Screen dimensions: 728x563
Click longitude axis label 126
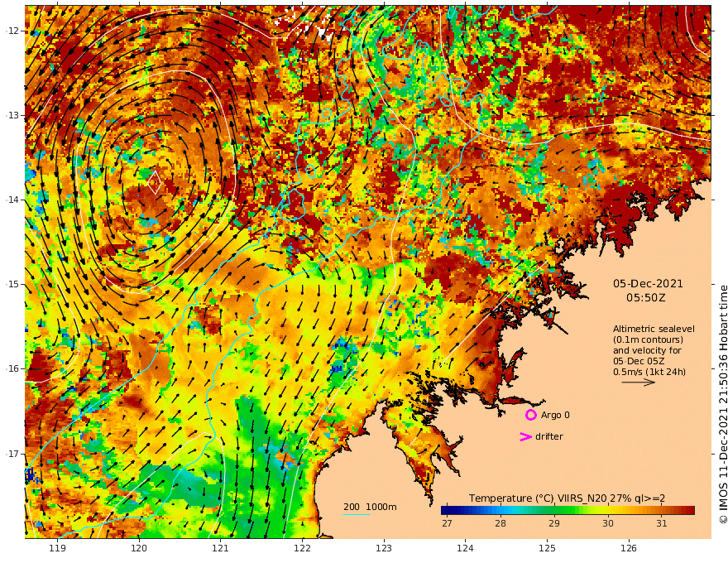[x=629, y=549]
